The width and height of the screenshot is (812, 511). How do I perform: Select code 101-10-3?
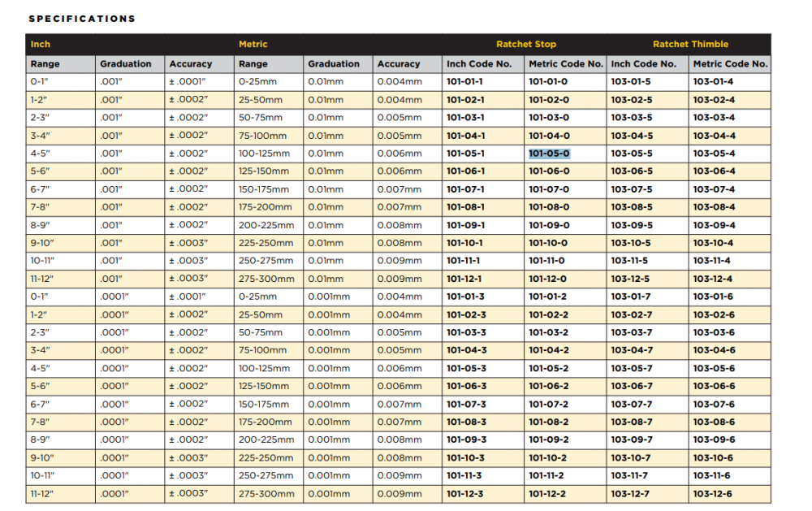[x=465, y=458]
